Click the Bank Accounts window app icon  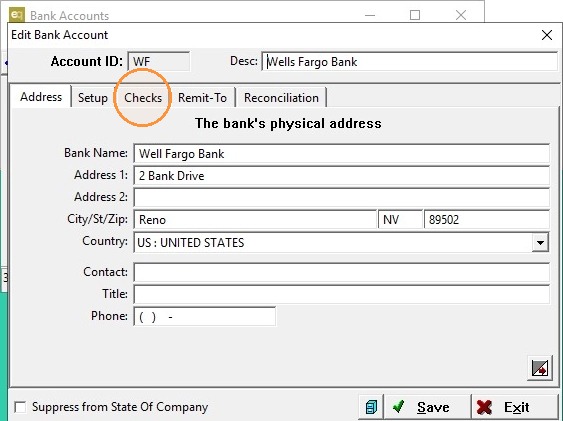17,15
